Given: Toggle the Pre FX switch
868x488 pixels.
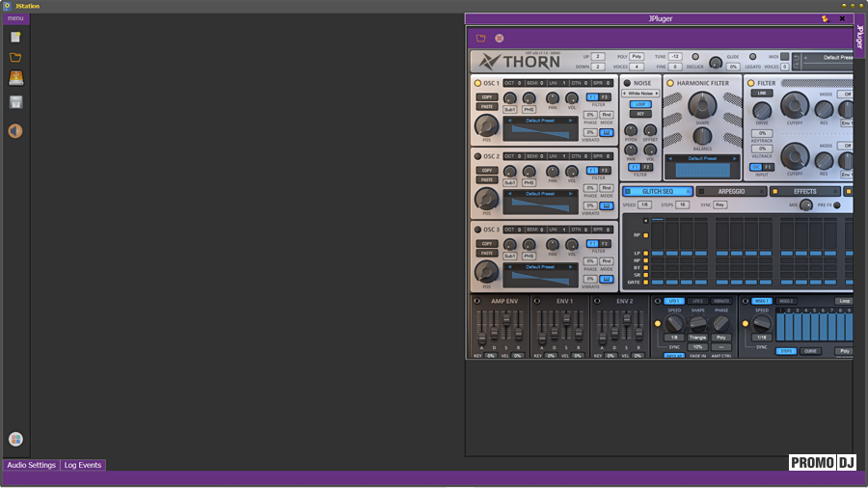Looking at the screenshot, I should [837, 204].
